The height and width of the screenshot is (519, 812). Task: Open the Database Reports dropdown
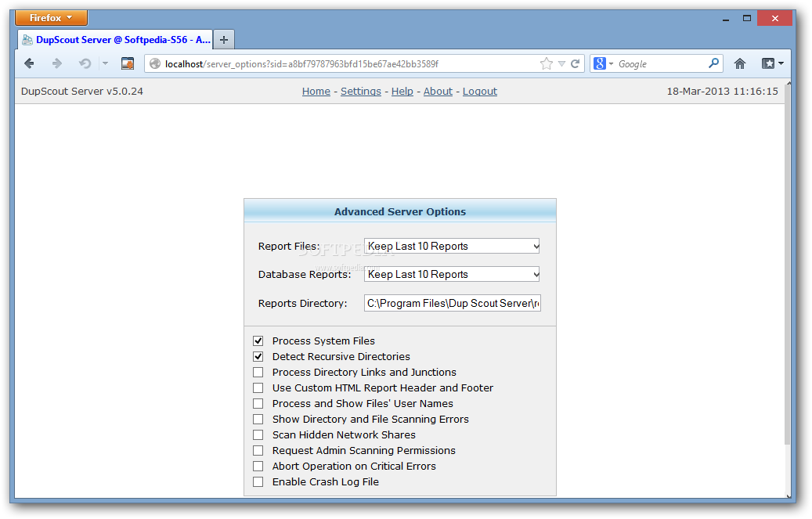click(452, 274)
